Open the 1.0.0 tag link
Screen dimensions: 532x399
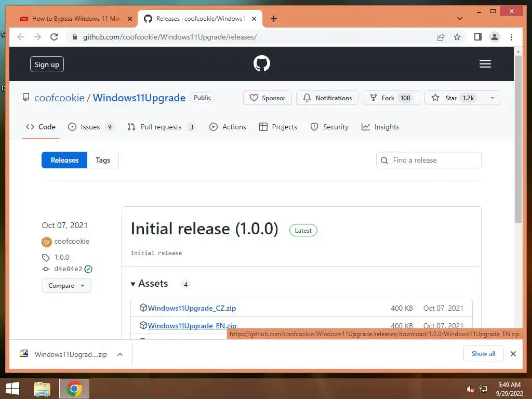(62, 258)
